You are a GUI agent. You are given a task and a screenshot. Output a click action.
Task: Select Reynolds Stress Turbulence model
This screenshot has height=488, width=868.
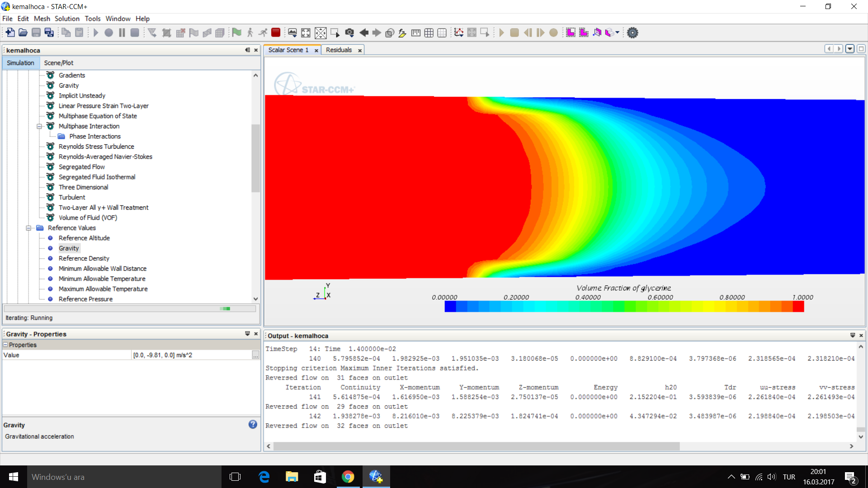(96, 146)
